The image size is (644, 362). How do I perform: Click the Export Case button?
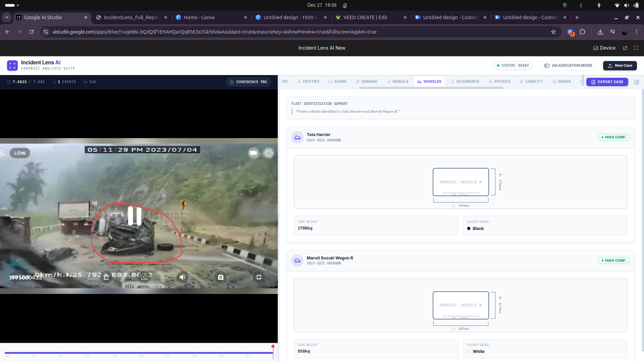point(607,82)
